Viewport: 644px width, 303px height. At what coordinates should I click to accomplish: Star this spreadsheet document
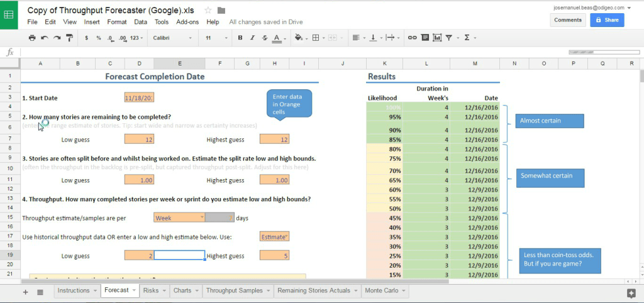[x=208, y=10]
